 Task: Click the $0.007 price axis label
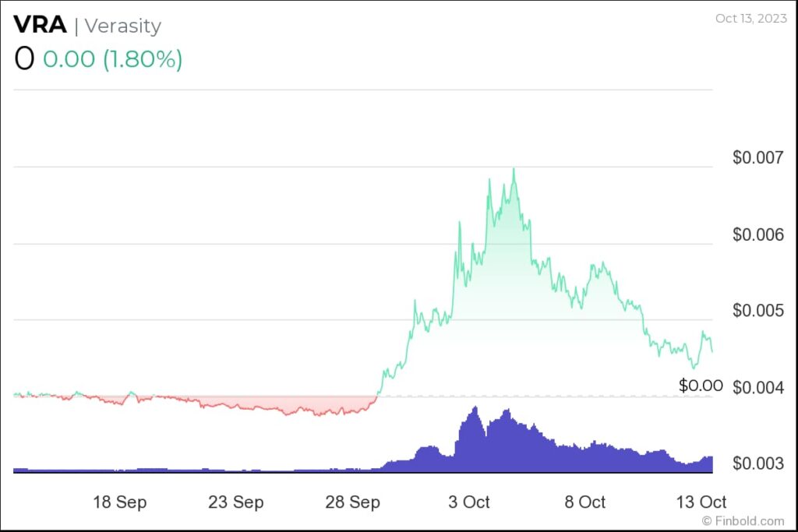[757, 157]
